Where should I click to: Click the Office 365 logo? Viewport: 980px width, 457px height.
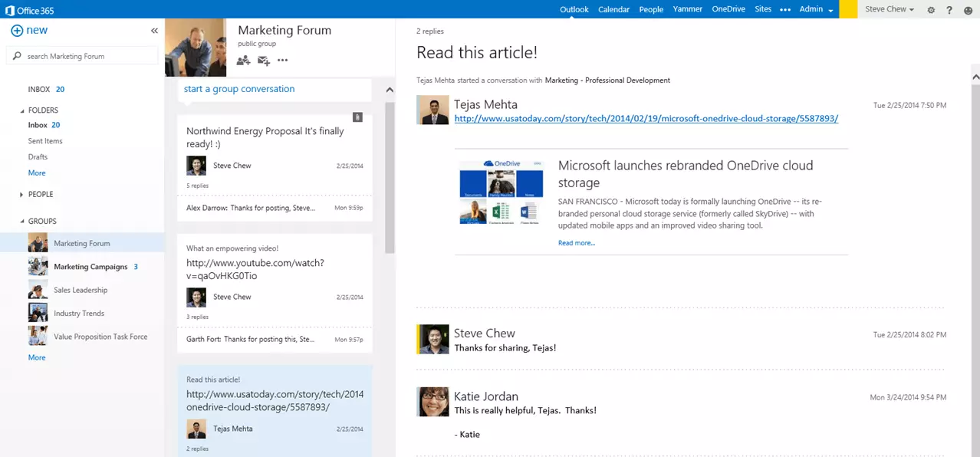[x=30, y=9]
